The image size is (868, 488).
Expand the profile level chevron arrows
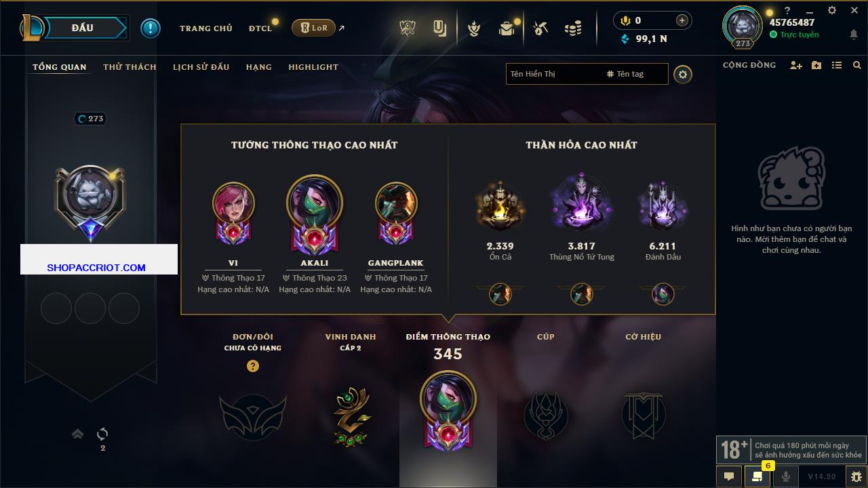click(77, 434)
